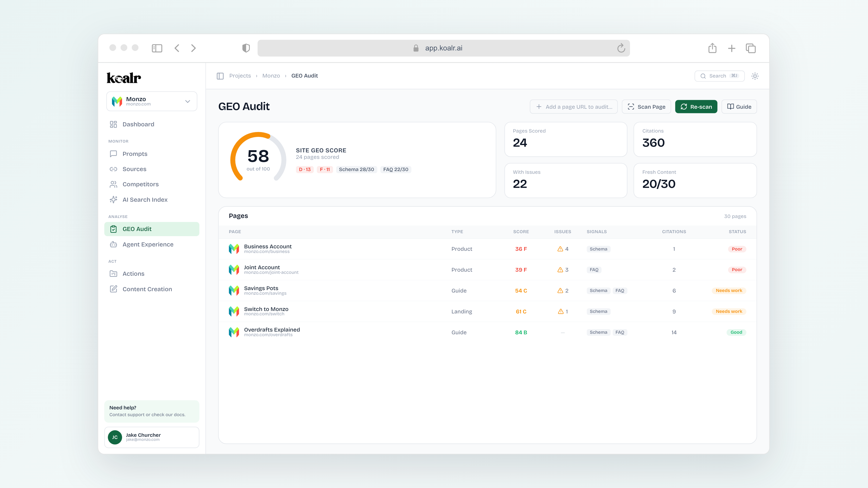Go forward with the browser forward arrow

click(x=193, y=48)
